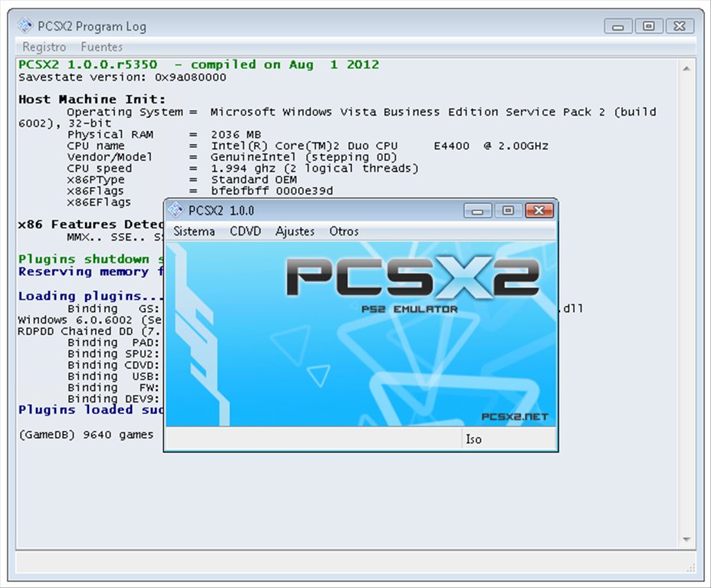711x588 pixels.
Task: Maximize the PCSX2 Program Log window
Action: pos(648,25)
